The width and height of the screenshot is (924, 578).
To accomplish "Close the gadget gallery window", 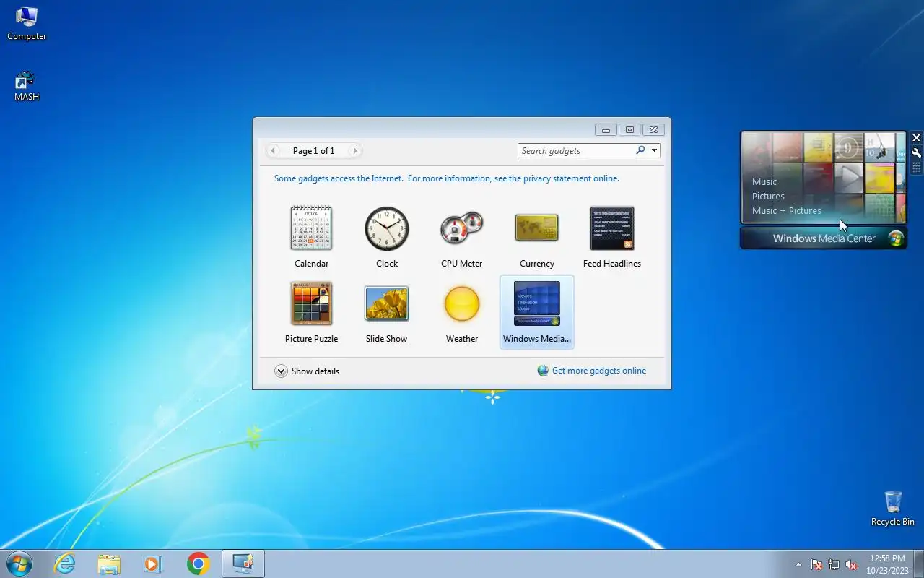I will (x=653, y=130).
